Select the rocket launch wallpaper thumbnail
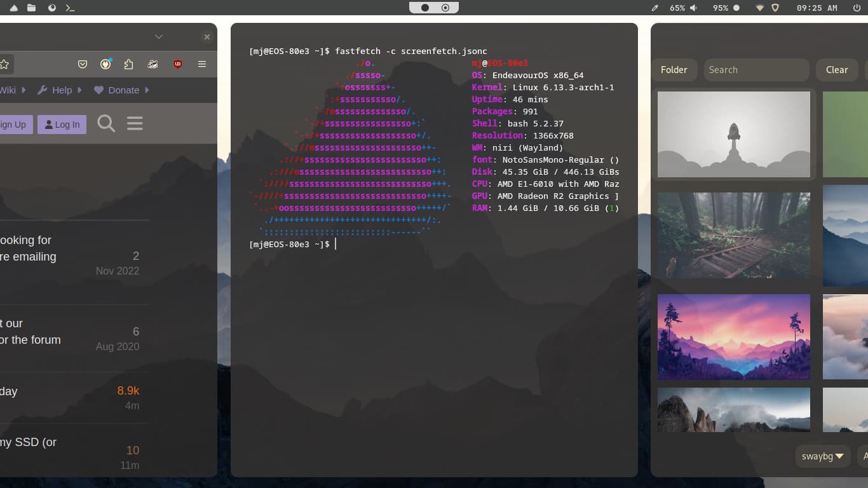Viewport: 868px width, 488px height. coord(734,134)
